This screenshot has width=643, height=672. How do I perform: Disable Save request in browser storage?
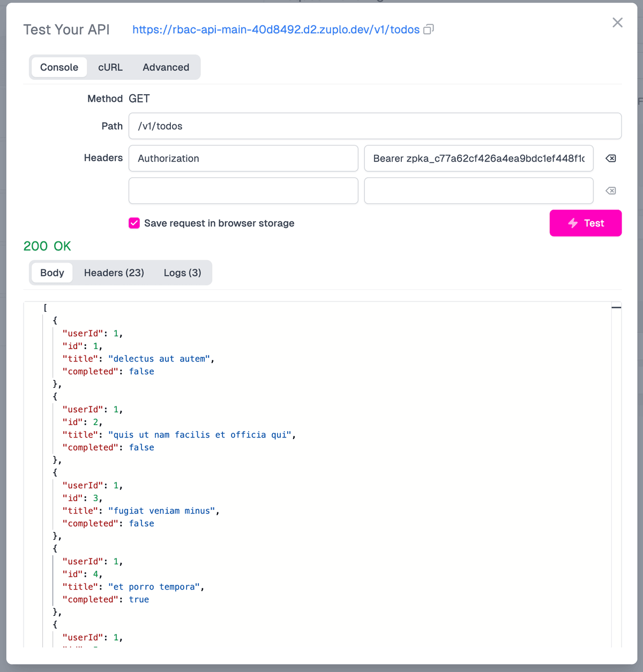(134, 223)
